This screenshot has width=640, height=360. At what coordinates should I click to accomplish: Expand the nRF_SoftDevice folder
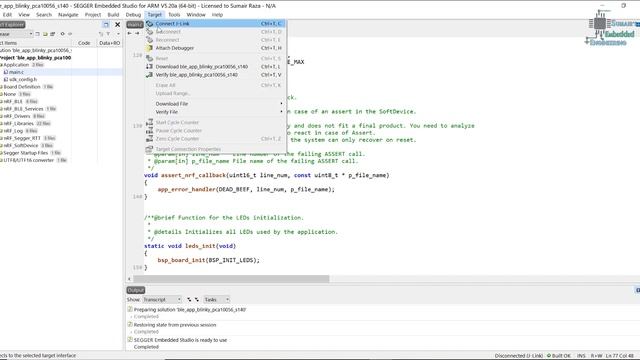coord(1,146)
